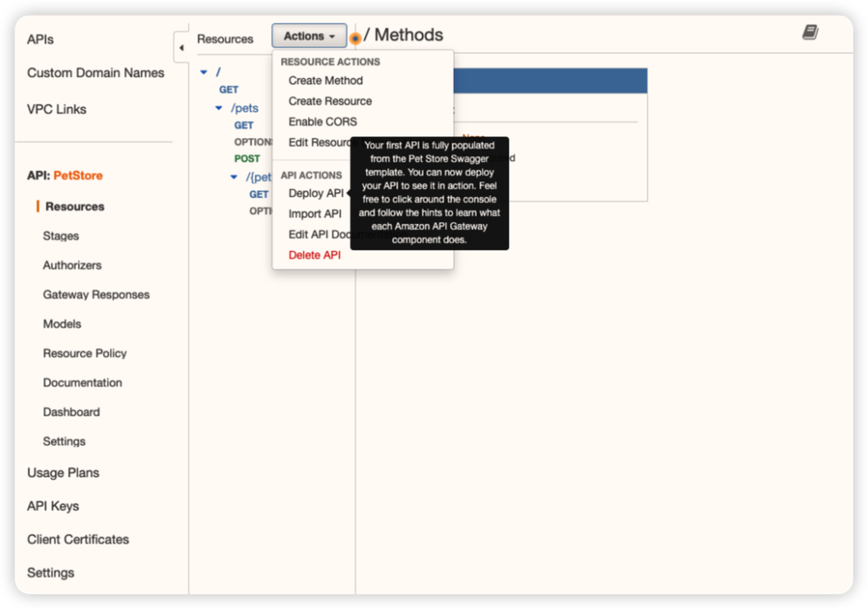Screen dimensions: 868x609
Task: Open the Actions dropdown button
Action: coord(309,36)
